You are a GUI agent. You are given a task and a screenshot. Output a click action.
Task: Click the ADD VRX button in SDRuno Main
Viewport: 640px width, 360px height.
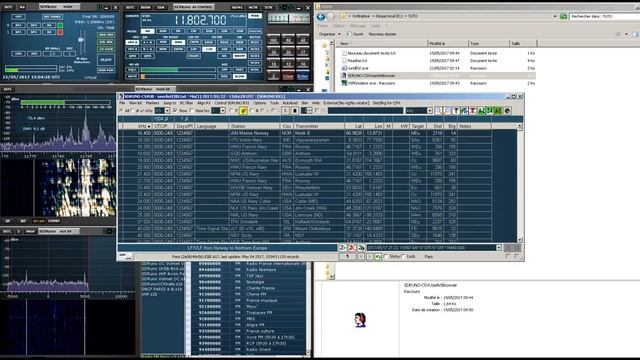(x=106, y=35)
